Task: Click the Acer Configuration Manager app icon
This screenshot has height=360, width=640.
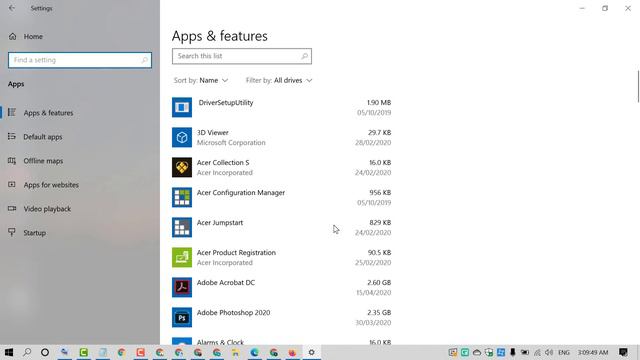Action: point(182,197)
